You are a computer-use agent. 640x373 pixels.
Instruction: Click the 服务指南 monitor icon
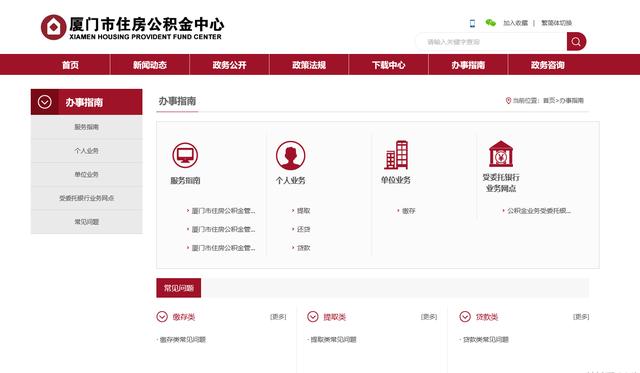pos(185,155)
